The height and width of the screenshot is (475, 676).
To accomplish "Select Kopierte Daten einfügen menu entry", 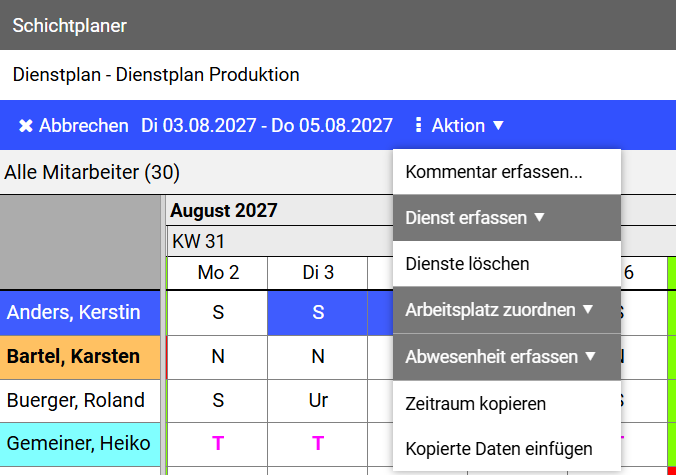I will tap(507, 449).
